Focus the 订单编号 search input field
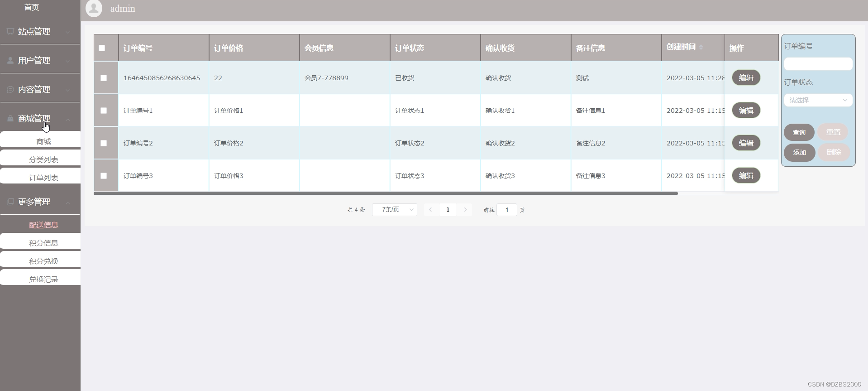 coord(818,64)
